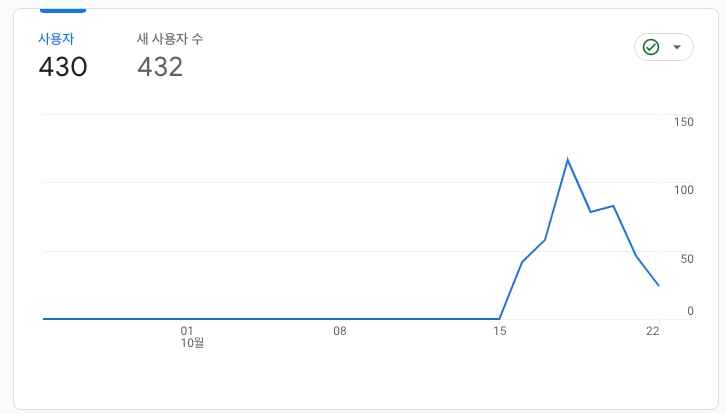Click the 50 y-axis value label
The image size is (726, 414).
click(687, 259)
